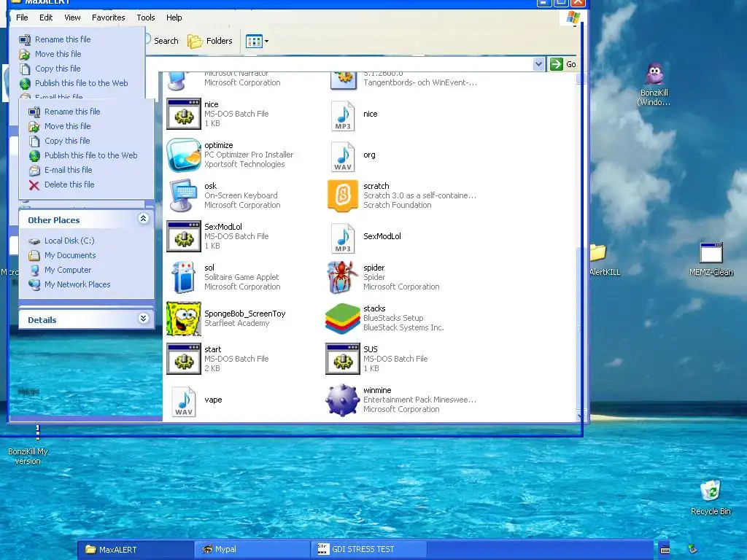Open the stacks BlueStacks Setup icon
Viewport: 747px width, 560px height.
click(x=343, y=319)
